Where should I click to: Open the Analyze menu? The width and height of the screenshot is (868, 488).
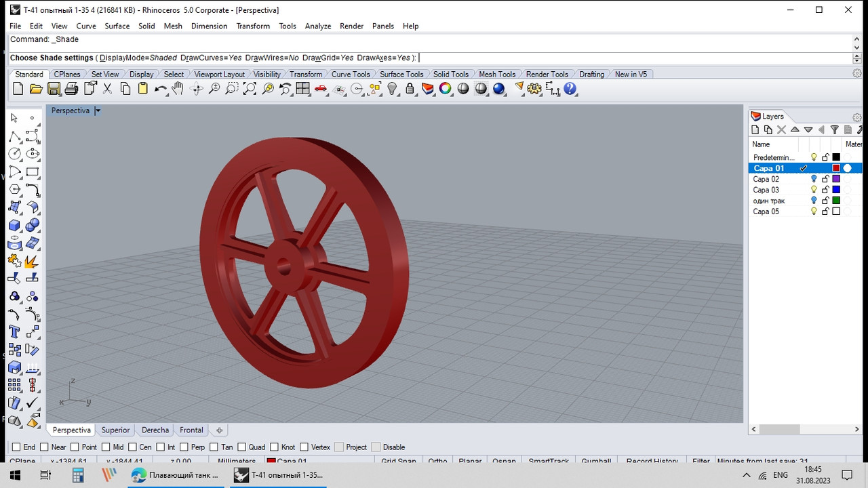pos(318,26)
